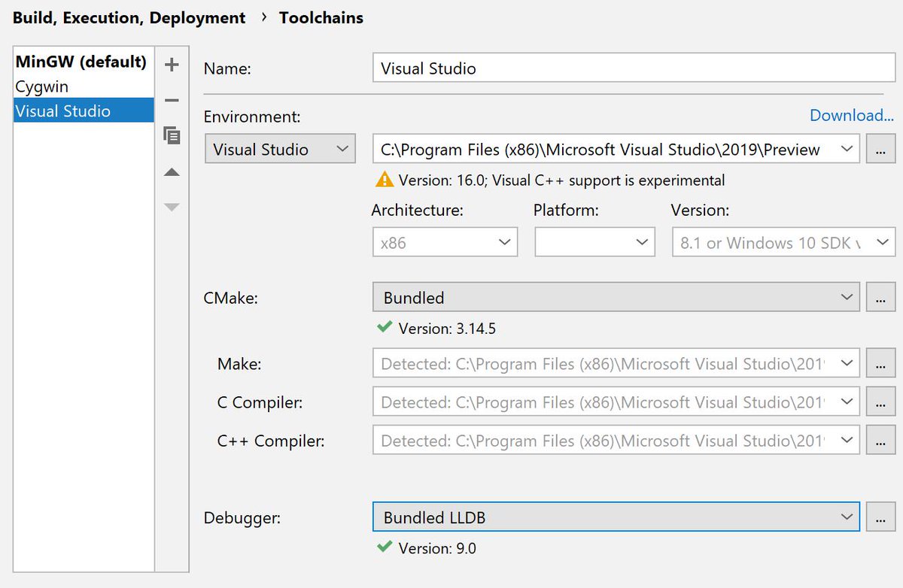The width and height of the screenshot is (903, 588).
Task: Open C Compiler path dropdown
Action: (616, 402)
